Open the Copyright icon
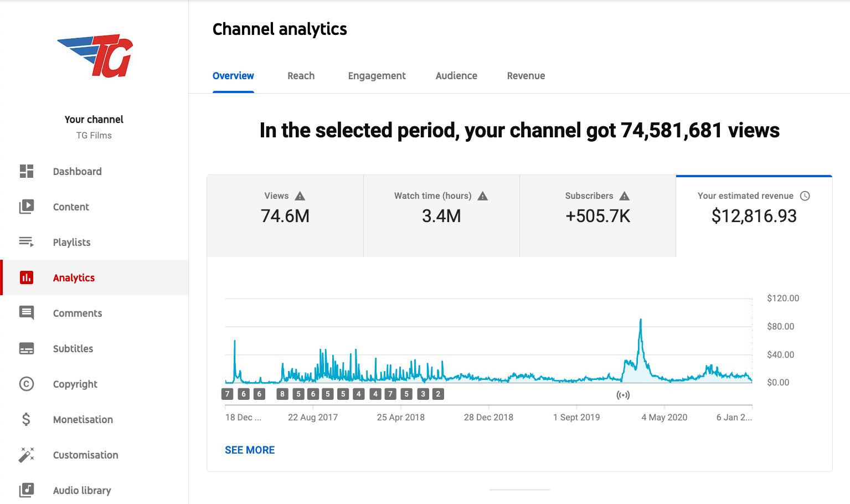This screenshot has width=850, height=504. (27, 384)
